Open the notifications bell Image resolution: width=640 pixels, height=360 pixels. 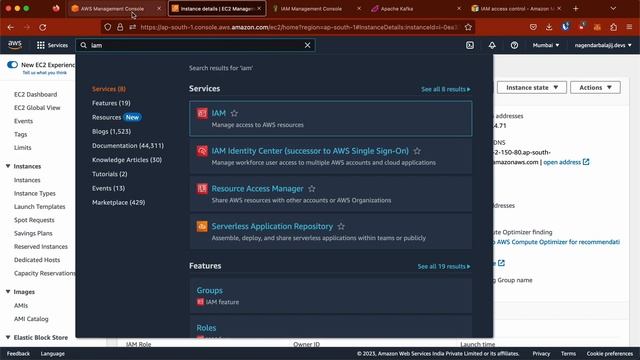click(492, 45)
